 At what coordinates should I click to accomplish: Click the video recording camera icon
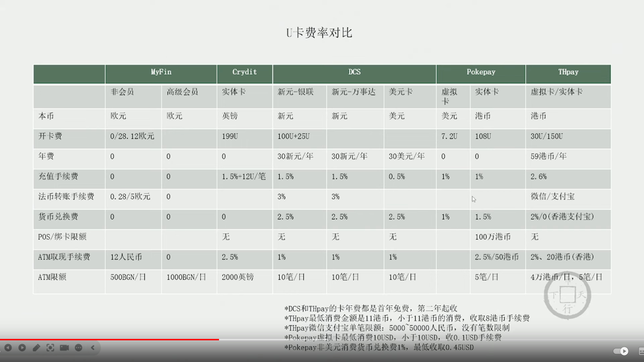(64, 348)
